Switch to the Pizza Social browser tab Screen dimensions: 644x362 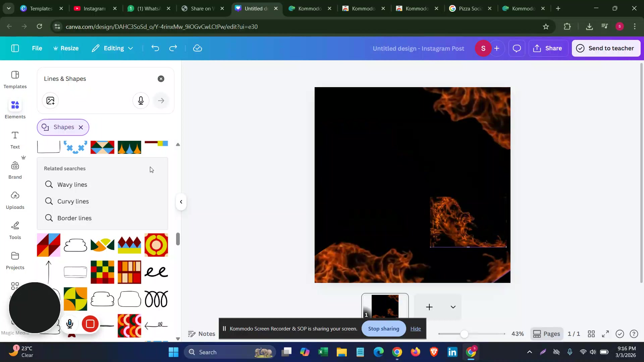coord(470,9)
